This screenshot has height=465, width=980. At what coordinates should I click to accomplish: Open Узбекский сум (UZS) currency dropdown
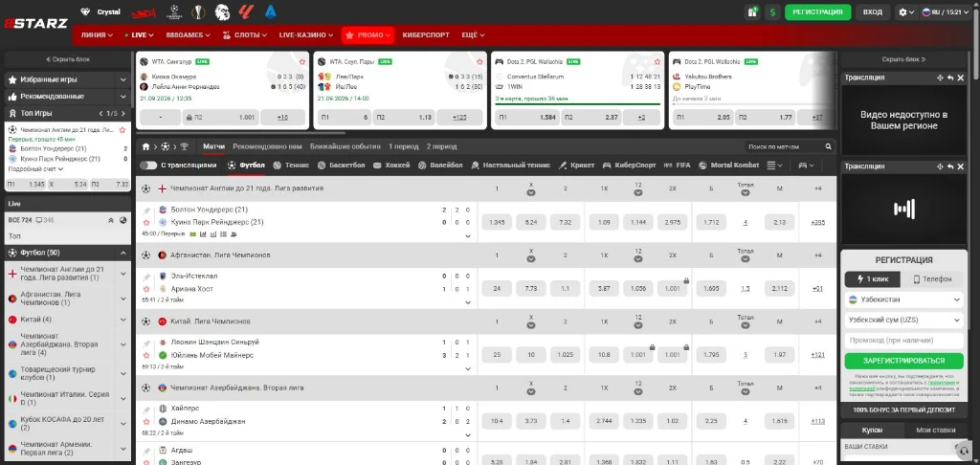[x=903, y=320]
